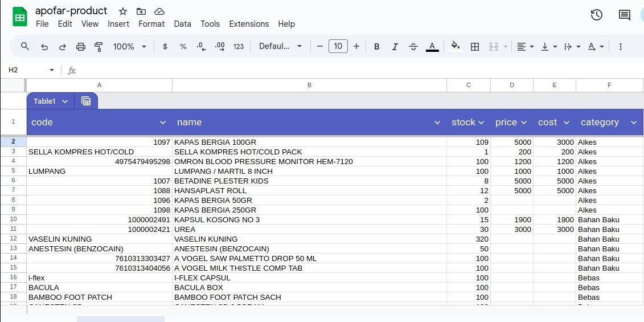
Task: Toggle bold formatting
Action: (376, 47)
